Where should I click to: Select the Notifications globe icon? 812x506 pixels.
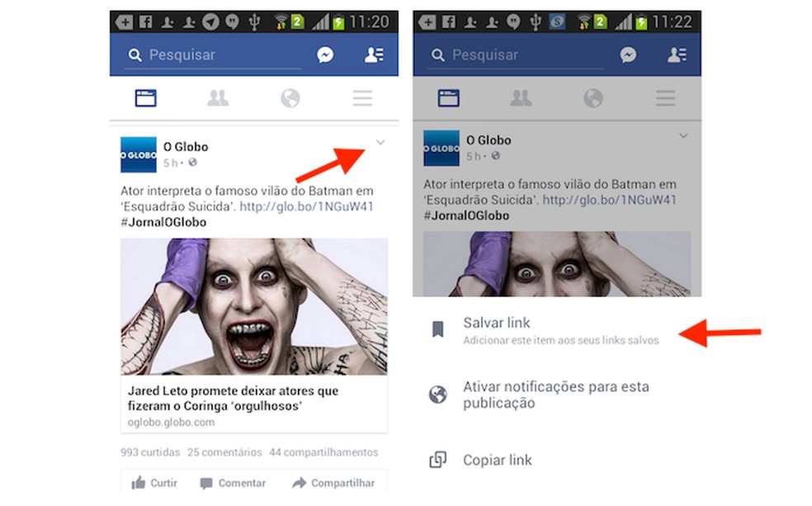point(290,97)
